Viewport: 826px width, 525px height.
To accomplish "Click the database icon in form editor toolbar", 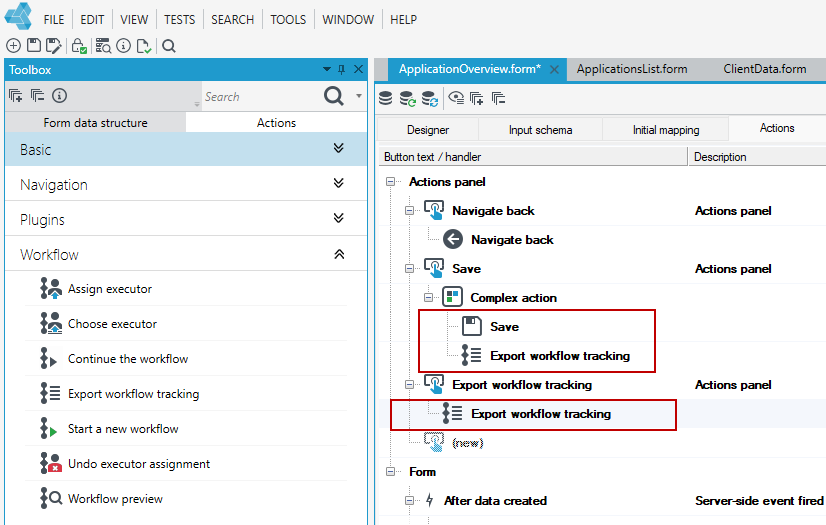I will point(386,98).
